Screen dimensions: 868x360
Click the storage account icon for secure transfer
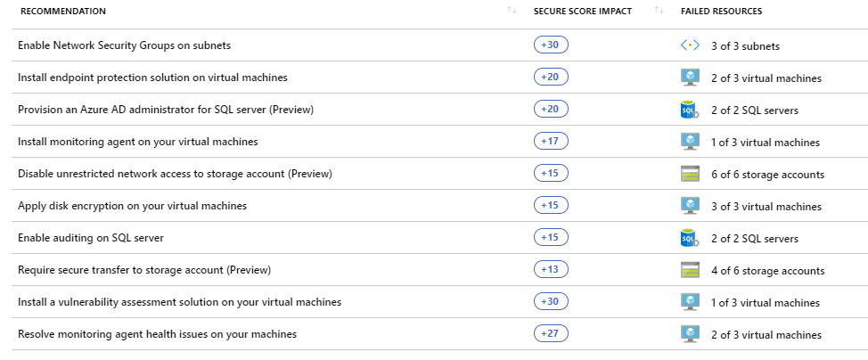click(690, 270)
